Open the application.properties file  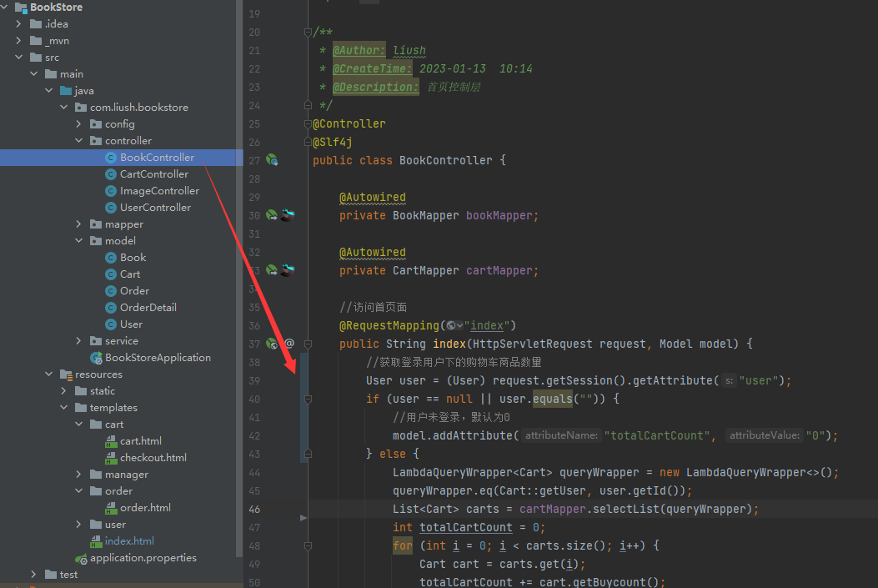coord(133,557)
